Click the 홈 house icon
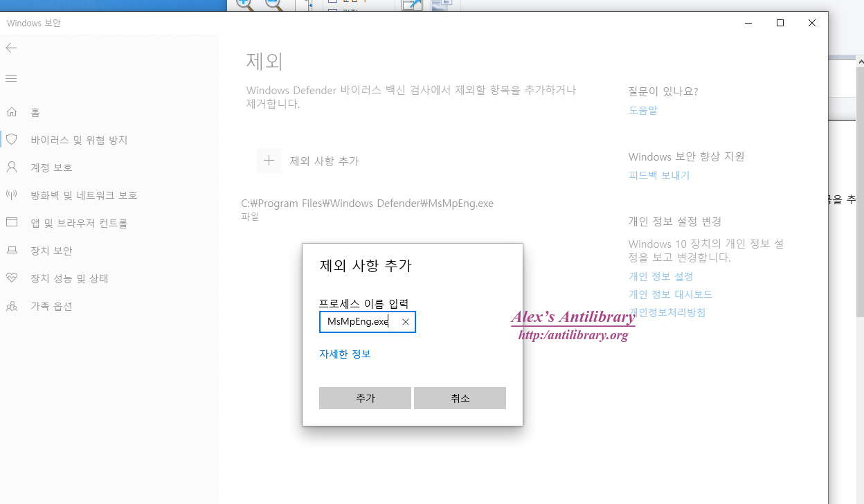The image size is (864, 504). [x=11, y=112]
